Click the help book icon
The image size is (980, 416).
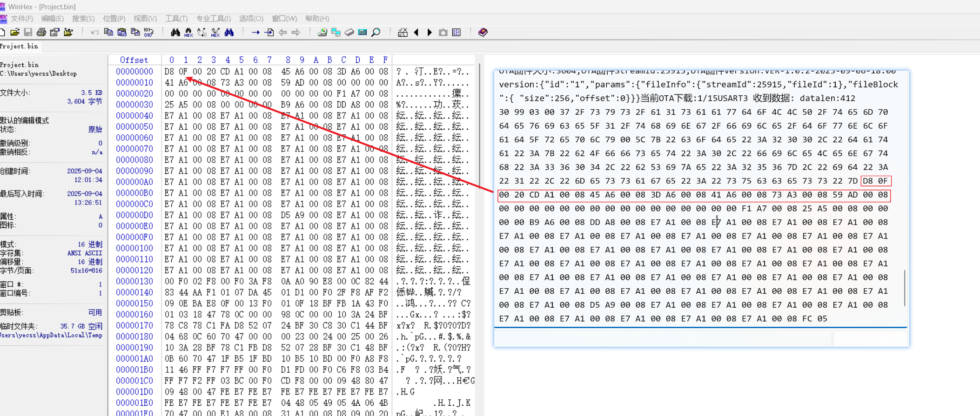483,32
